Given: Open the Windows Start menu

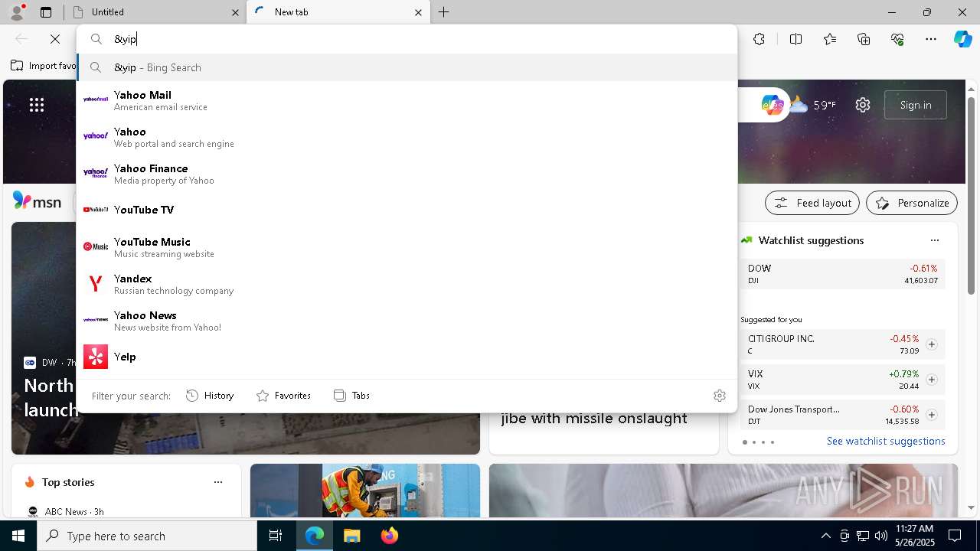Looking at the screenshot, I should point(18,536).
